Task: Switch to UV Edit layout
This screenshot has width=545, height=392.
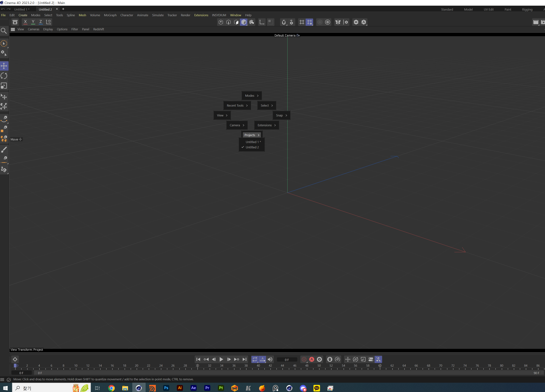Action: pos(489,10)
